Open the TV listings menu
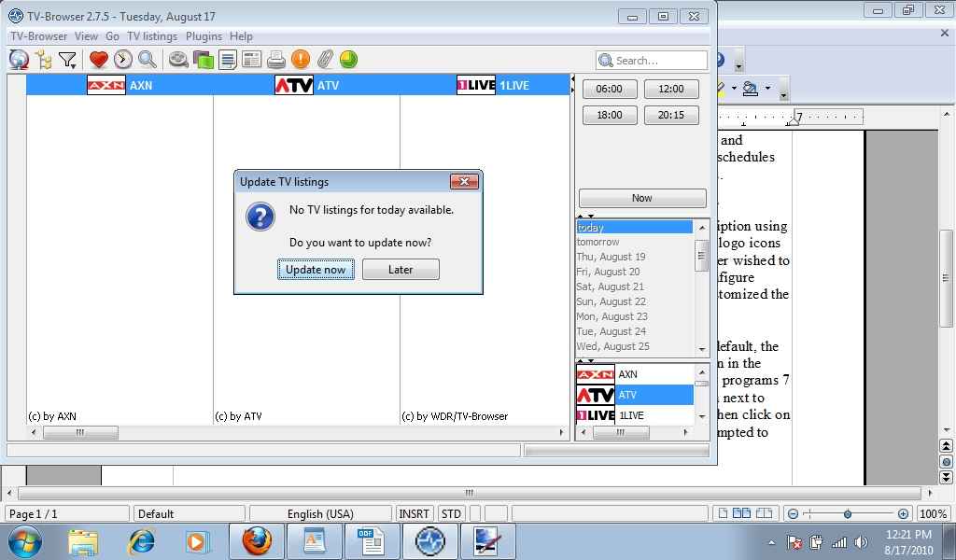 pos(152,36)
